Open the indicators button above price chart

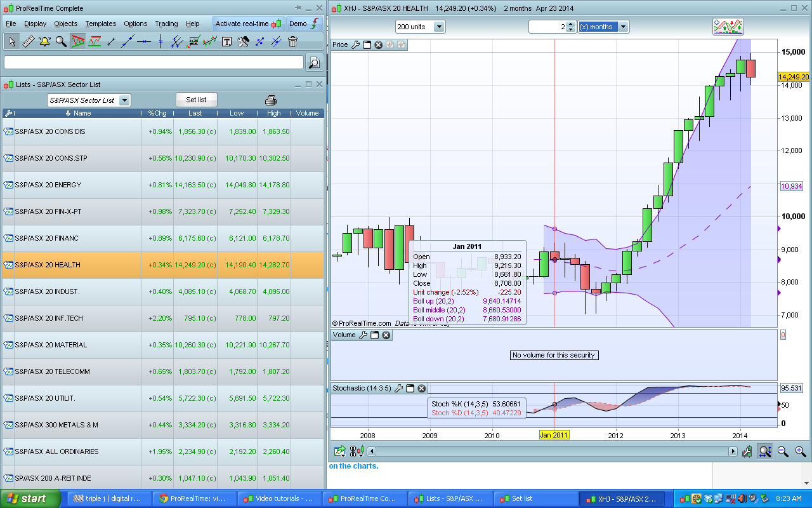click(728, 27)
